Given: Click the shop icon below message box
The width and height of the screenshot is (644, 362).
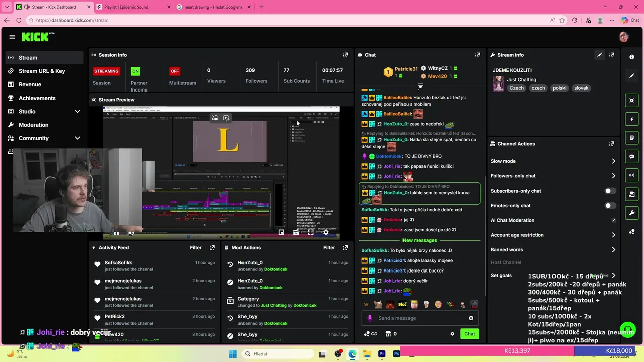Looking at the screenshot, I should pos(388,334).
